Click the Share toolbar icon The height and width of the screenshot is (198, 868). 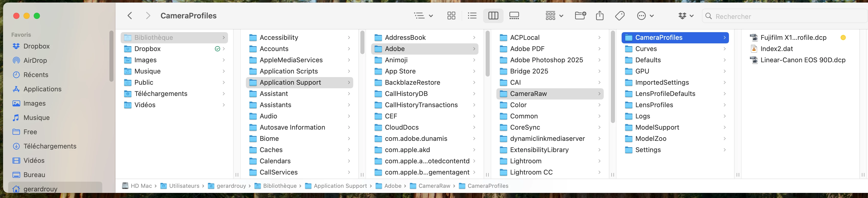(x=599, y=16)
